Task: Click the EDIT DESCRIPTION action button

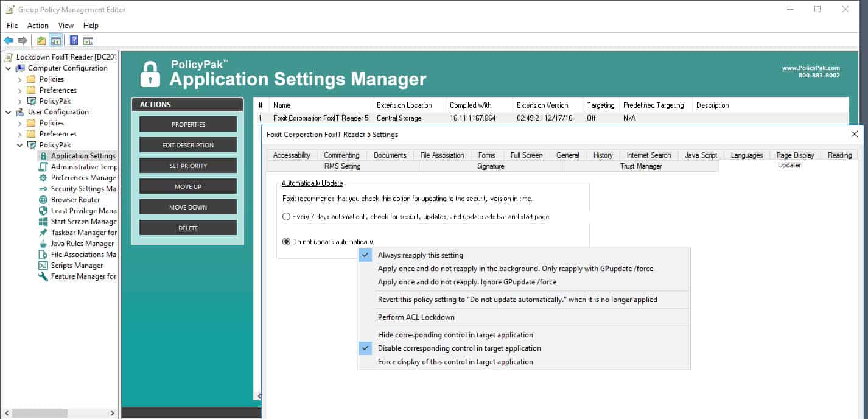Action: 188,145
